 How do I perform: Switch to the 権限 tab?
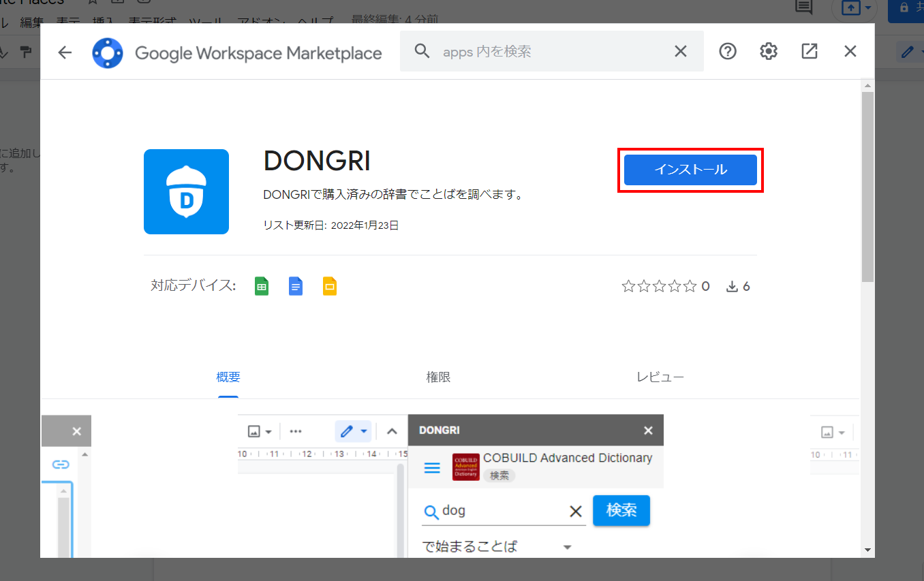438,377
